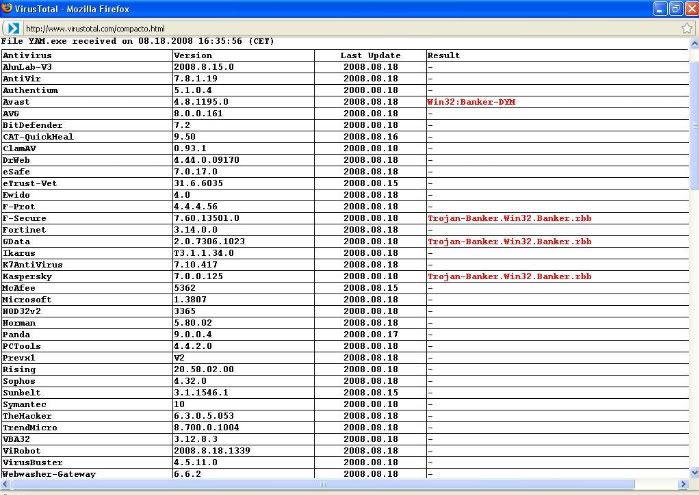Click the virustotal.com/compacto.html address field
The image size is (699, 495).
(x=95, y=29)
